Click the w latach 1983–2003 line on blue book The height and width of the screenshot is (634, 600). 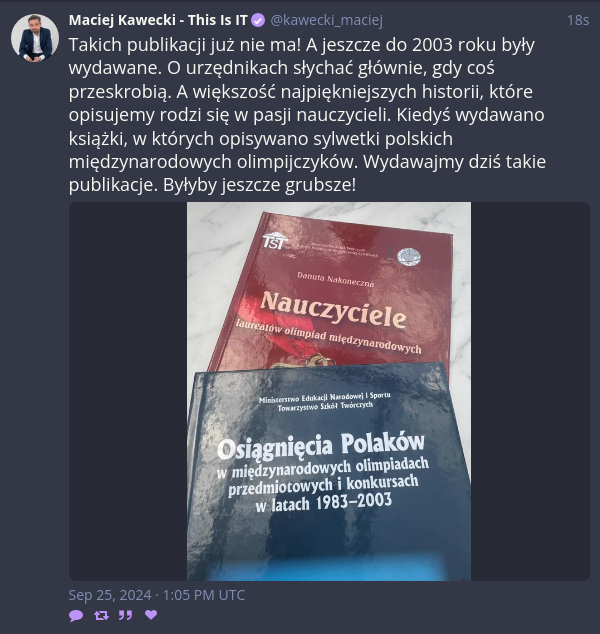(x=323, y=503)
